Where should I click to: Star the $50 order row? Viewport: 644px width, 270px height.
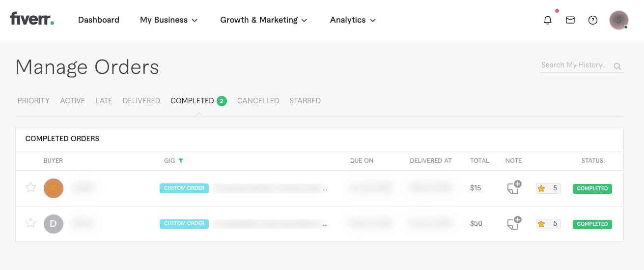tap(30, 223)
